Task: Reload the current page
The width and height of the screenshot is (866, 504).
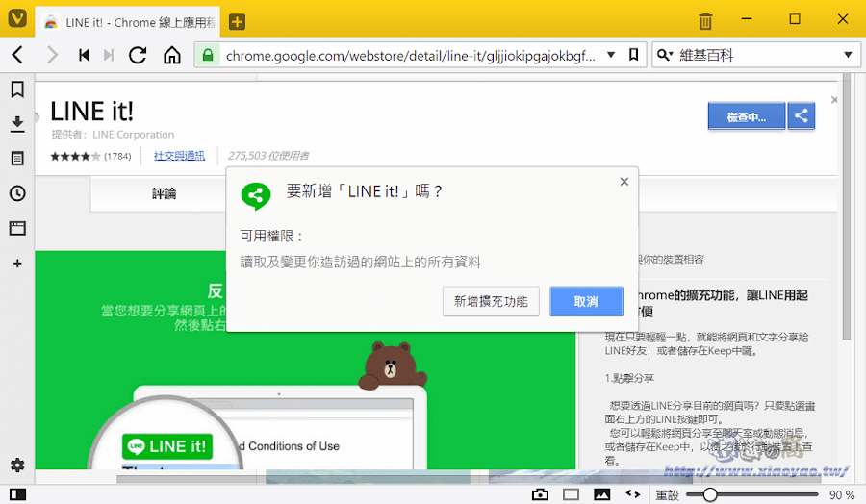Action: click(138, 55)
